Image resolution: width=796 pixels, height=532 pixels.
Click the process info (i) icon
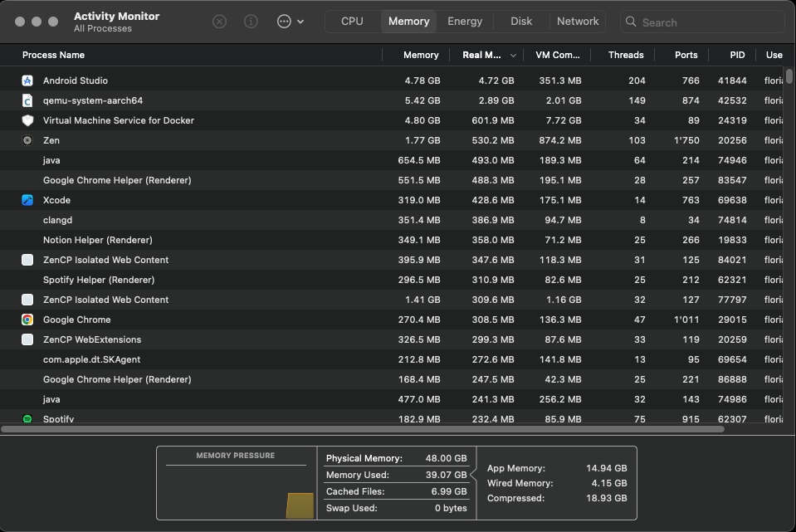[251, 22]
